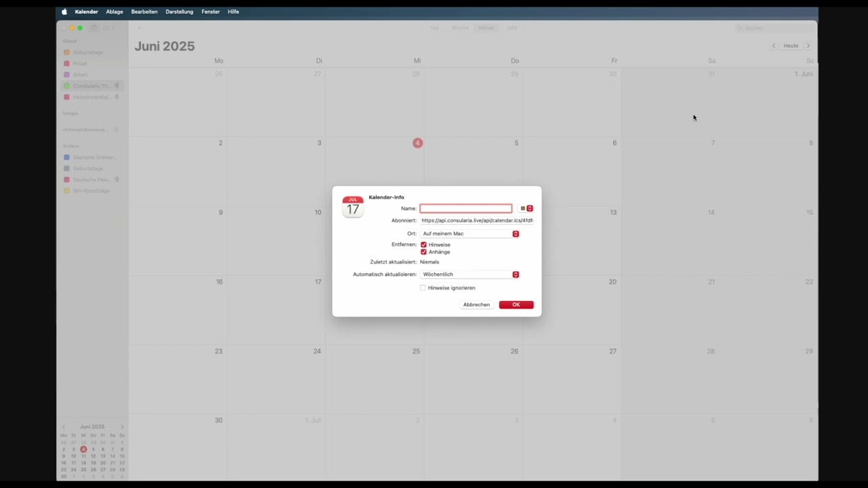This screenshot has width=868, height=488.
Task: Click the Suchen search field
Action: pyautogui.click(x=774, y=28)
